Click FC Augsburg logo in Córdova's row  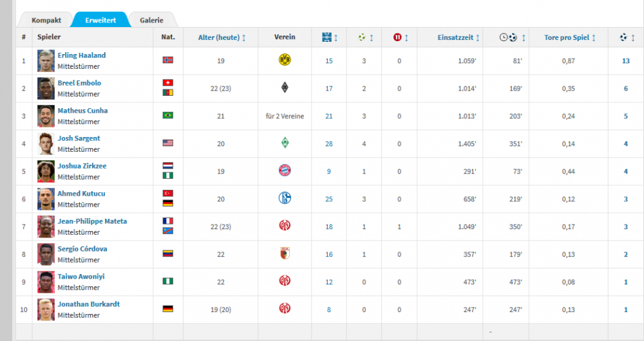click(285, 254)
